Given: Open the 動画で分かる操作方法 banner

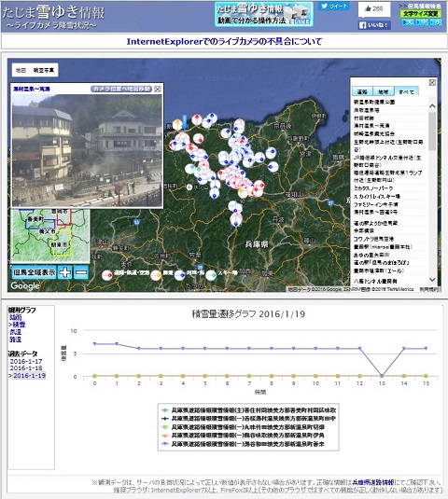Looking at the screenshot, I should pos(264,14).
